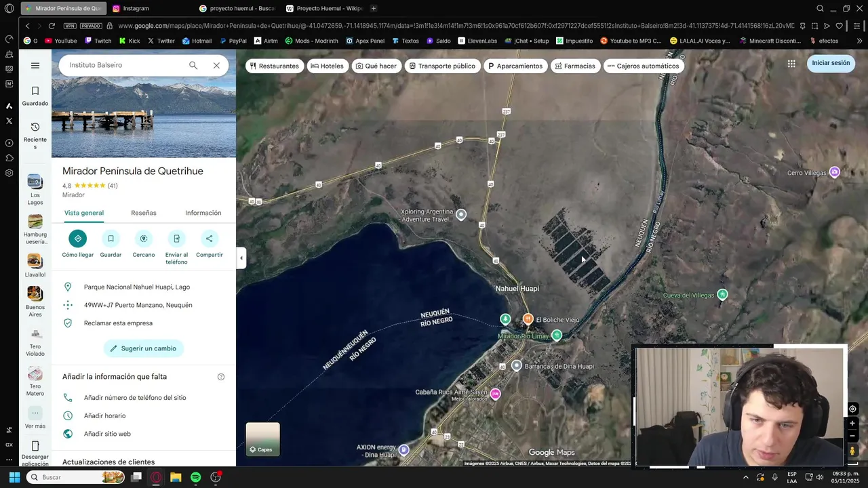Filter map by Transporte público chip
868x488 pixels.
click(x=442, y=66)
